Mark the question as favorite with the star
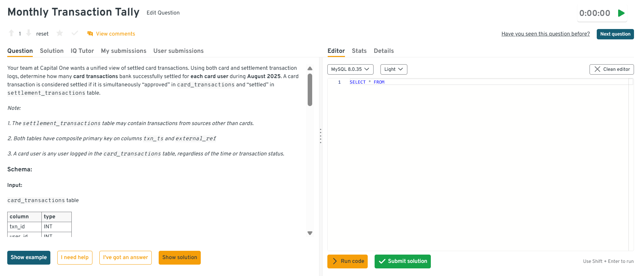 [x=60, y=33]
